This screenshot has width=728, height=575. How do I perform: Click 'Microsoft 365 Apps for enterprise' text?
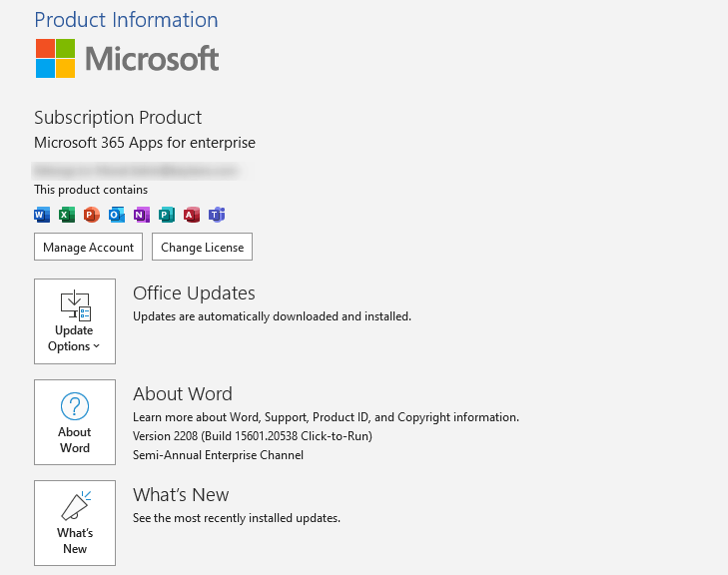click(145, 143)
